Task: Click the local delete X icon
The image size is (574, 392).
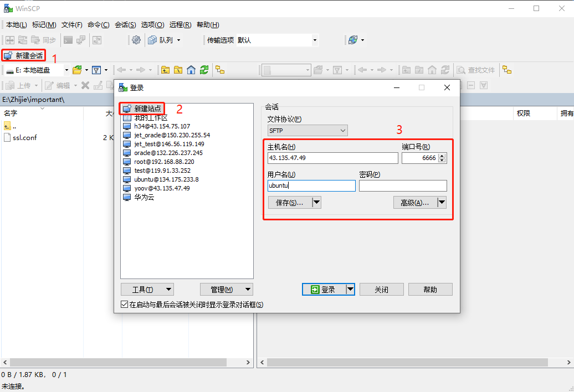Action: [85, 86]
